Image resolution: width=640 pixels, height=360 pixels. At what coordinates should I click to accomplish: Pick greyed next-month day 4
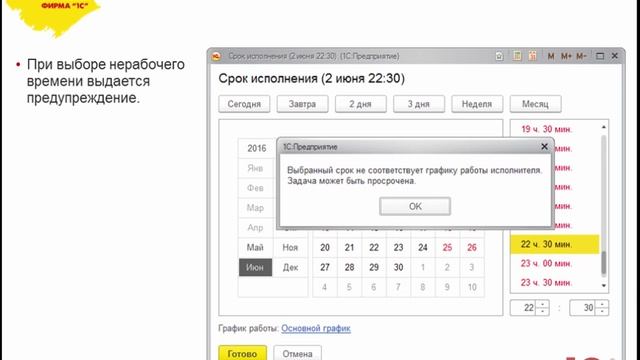point(325,287)
